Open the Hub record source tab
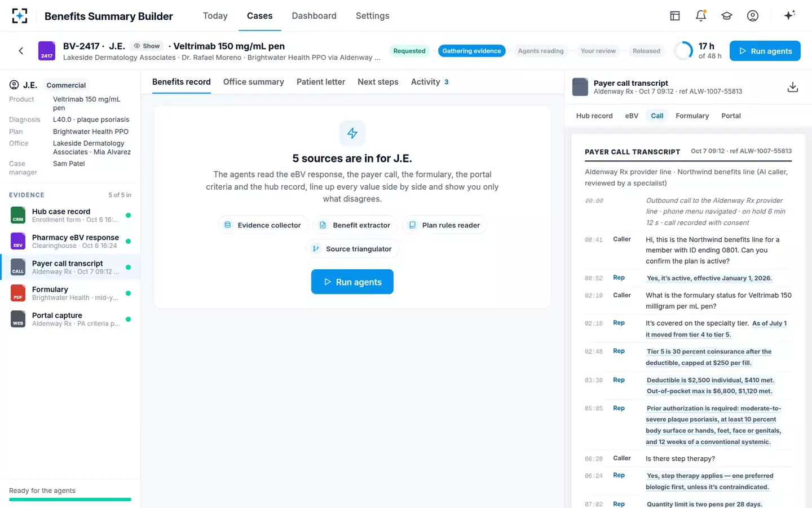 click(x=594, y=116)
